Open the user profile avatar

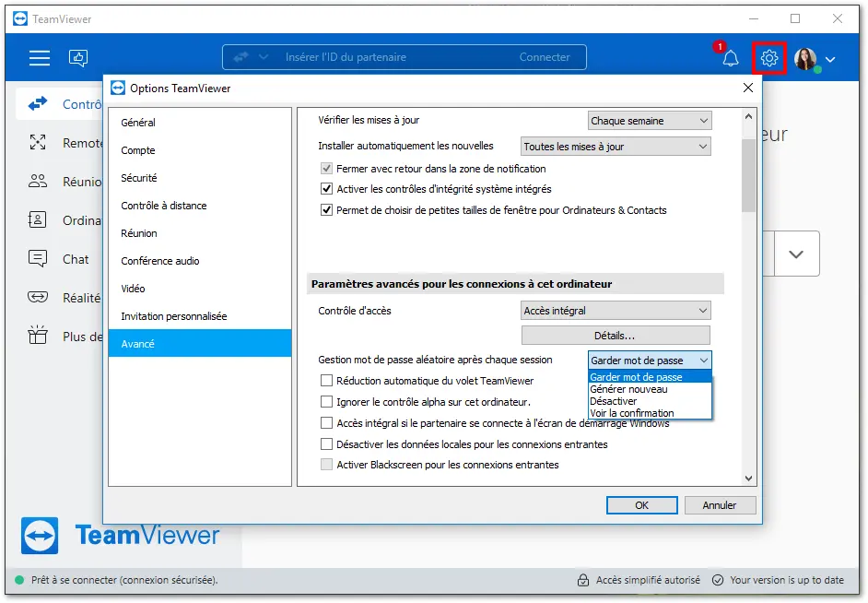coord(805,59)
